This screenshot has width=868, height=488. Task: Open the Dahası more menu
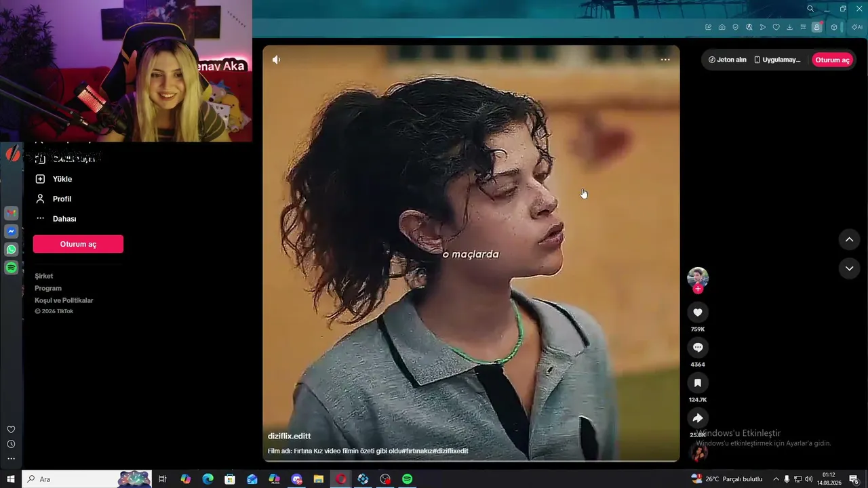click(x=56, y=219)
